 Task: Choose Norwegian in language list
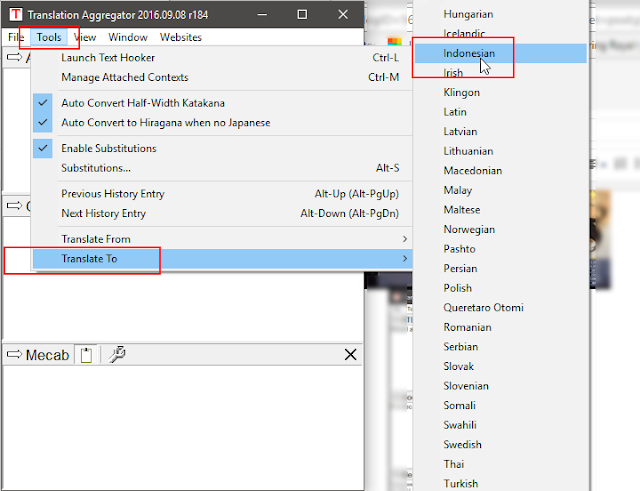501,229
